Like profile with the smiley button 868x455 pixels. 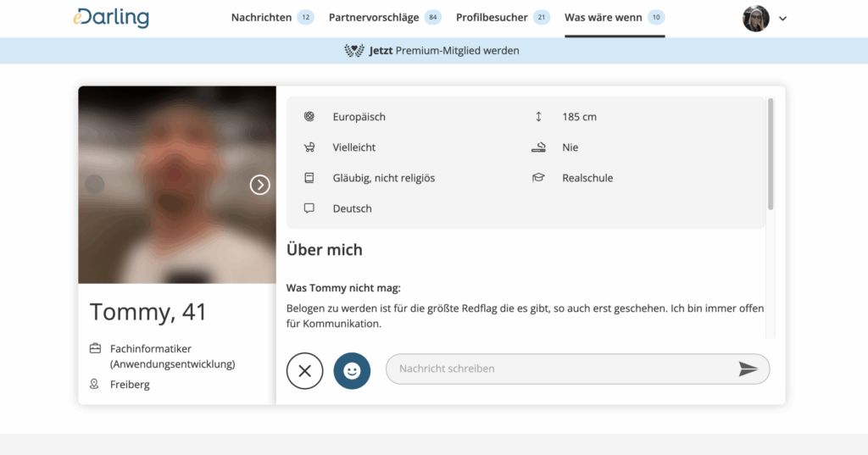coord(352,371)
